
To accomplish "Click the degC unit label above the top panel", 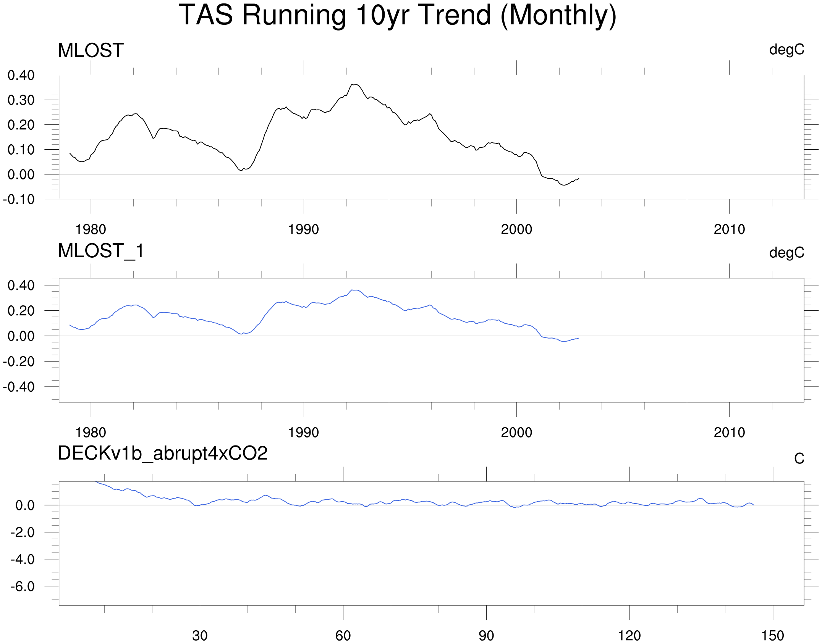I will [x=786, y=50].
